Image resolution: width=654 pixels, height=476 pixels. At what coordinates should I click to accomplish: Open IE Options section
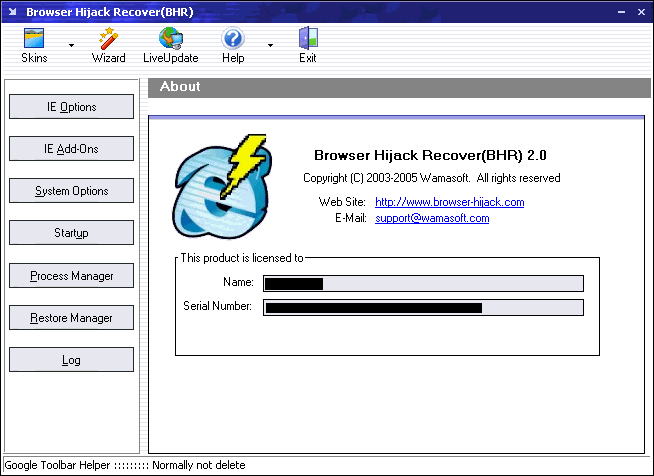pyautogui.click(x=71, y=107)
